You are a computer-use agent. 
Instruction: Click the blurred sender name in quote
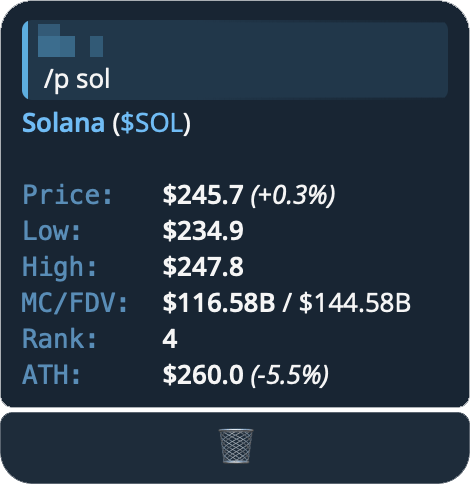coord(70,41)
